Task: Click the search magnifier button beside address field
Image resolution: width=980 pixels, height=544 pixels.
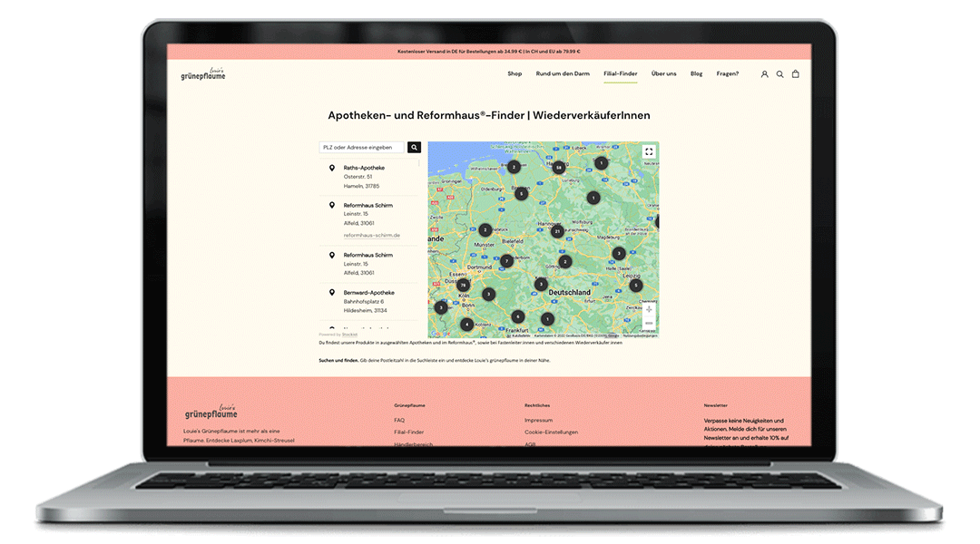Action: pos(414,147)
